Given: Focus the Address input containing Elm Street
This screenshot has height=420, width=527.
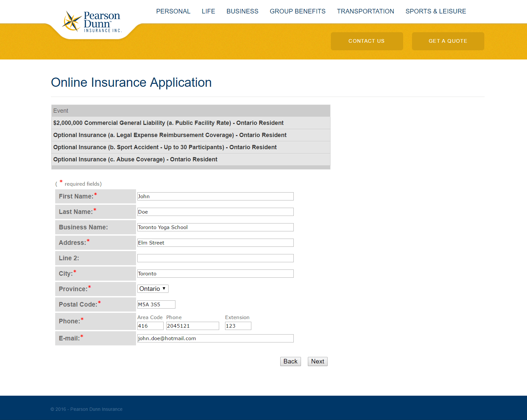Looking at the screenshot, I should [216, 243].
